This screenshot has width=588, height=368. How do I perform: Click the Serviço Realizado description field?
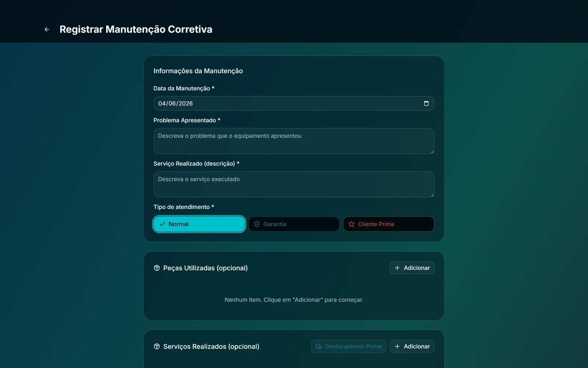click(294, 184)
